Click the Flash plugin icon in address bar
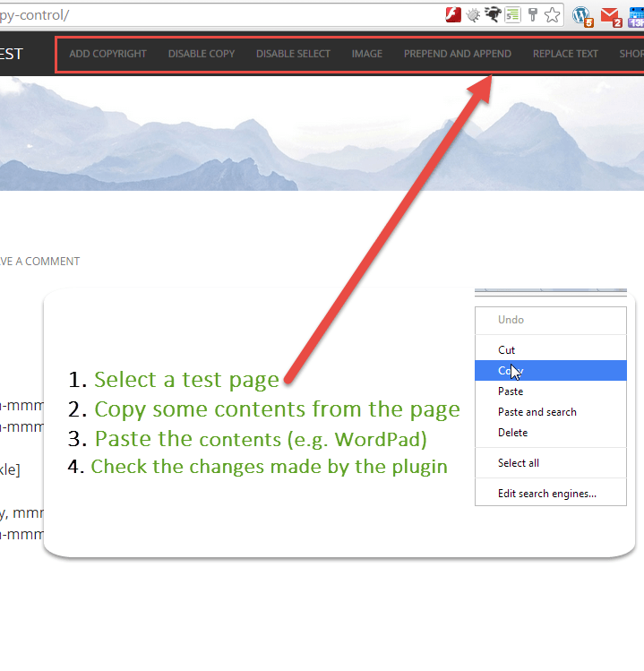Screen dimensions: 644x671 (454, 14)
